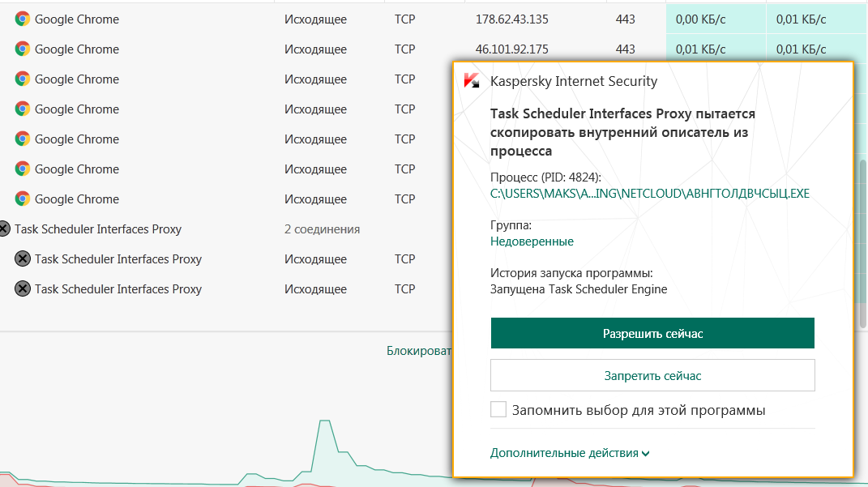
Task: Click Chrome icon on the 178.62.43.135 row
Action: click(23, 19)
